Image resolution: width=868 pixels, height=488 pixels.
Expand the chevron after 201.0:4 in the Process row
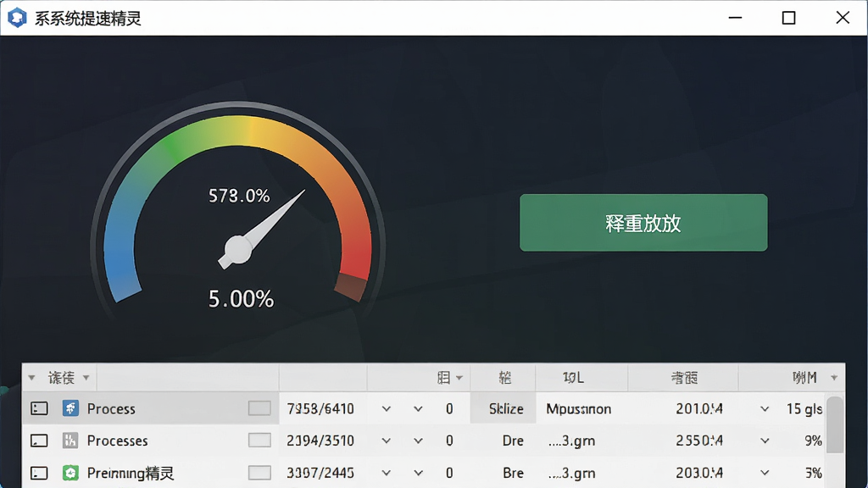(x=765, y=409)
